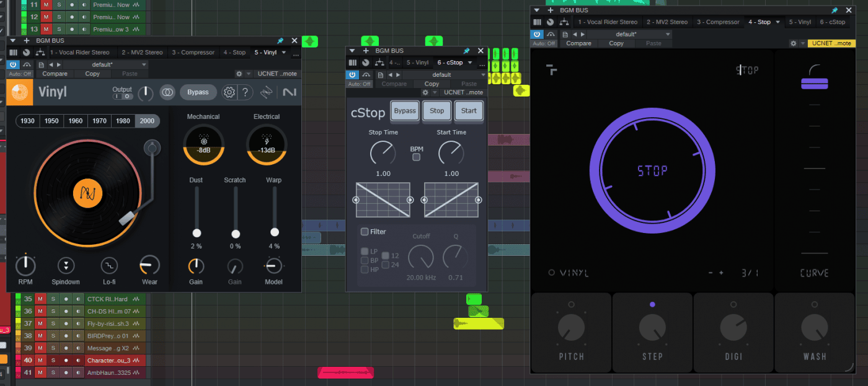
Task: Click the large purple STOP circle
Action: [651, 170]
